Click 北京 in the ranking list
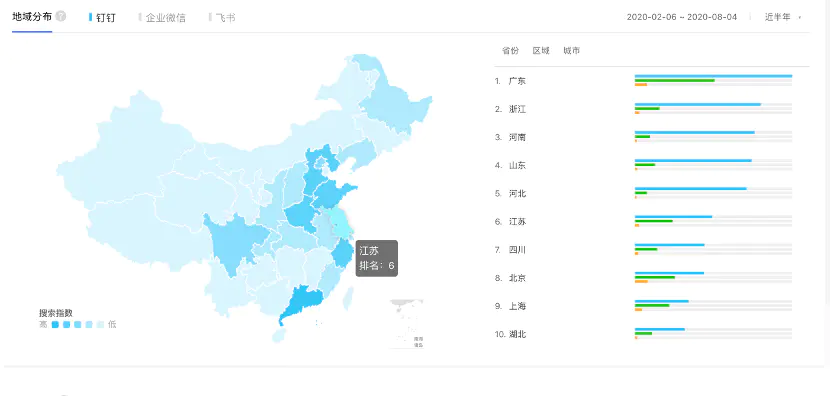Image resolution: width=830 pixels, height=396 pixels. (517, 278)
